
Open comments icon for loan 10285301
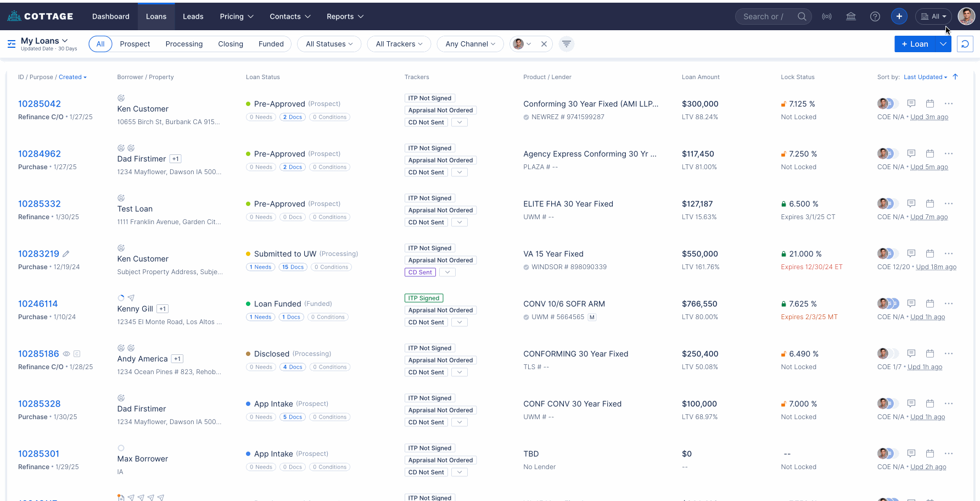coord(911,453)
